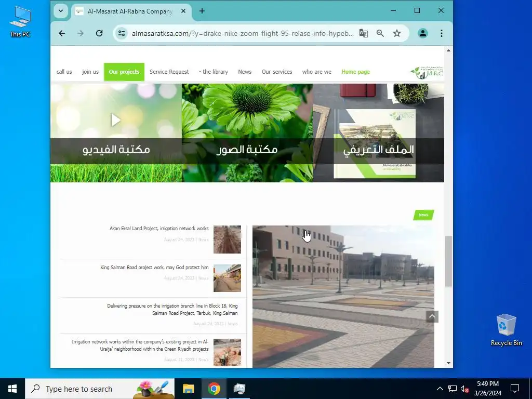
Task: Open the Our services menu item
Action: tap(277, 72)
